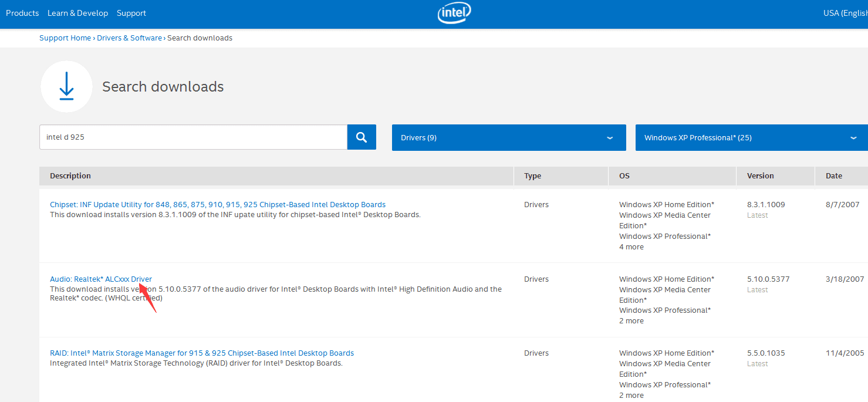
Task: Go to Drivers & Software breadcrumb
Action: click(x=130, y=38)
